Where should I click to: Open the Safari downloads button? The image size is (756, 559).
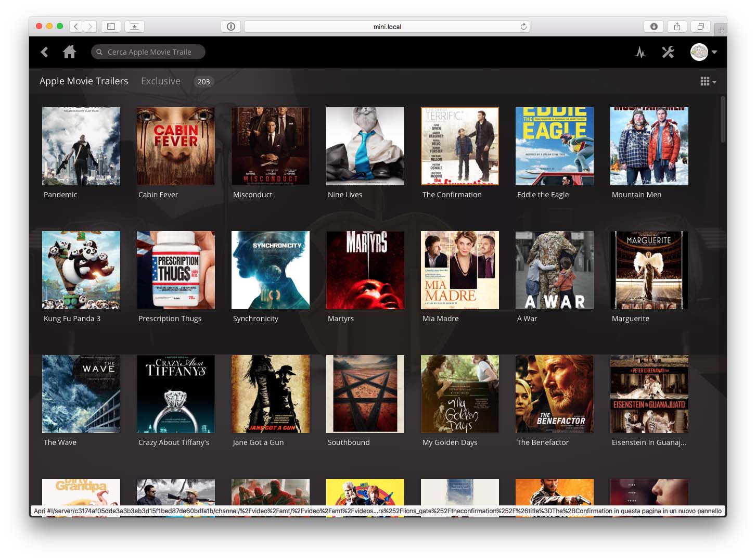pos(654,27)
